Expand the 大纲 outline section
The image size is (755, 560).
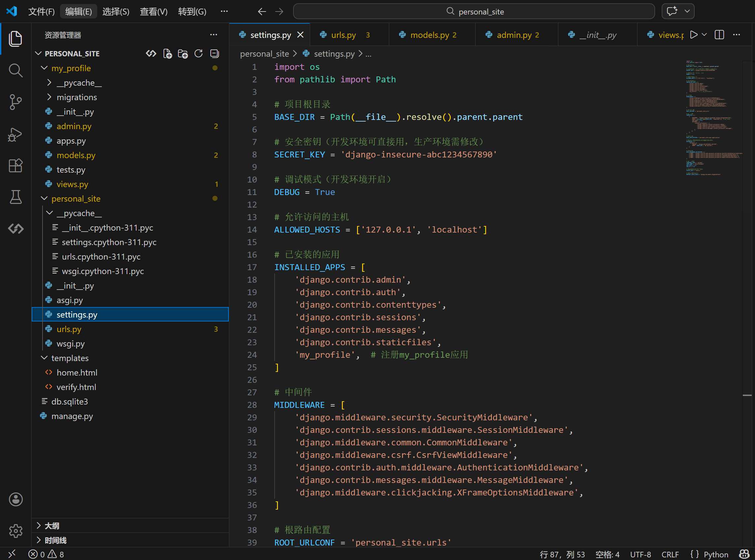coord(51,525)
